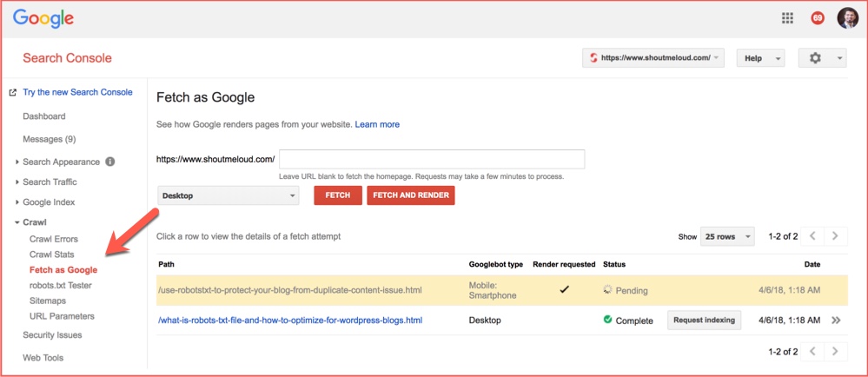The height and width of the screenshot is (377, 868).
Task: Open Dashboard in sidebar
Action: coord(43,116)
